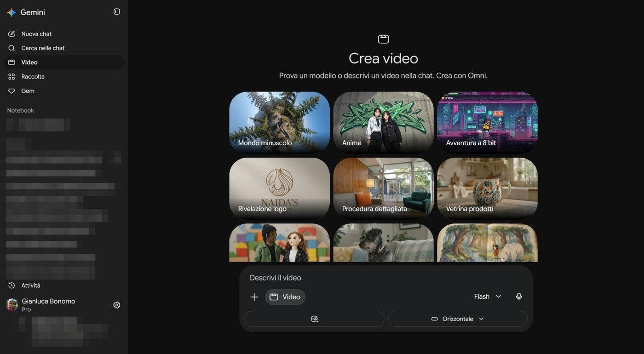Select the storybook forest illustration template

click(x=487, y=243)
